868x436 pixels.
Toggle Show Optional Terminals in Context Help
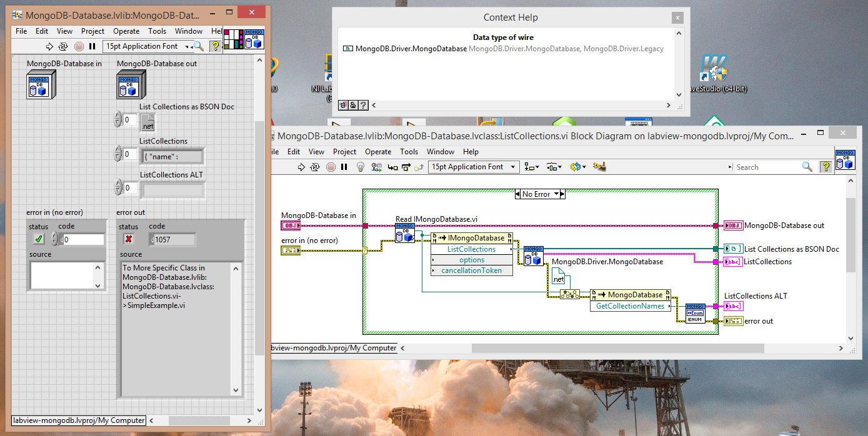click(344, 105)
